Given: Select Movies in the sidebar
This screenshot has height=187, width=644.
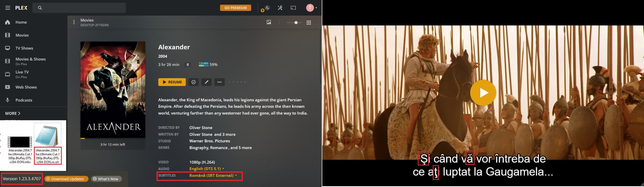Looking at the screenshot, I should pyautogui.click(x=22, y=35).
